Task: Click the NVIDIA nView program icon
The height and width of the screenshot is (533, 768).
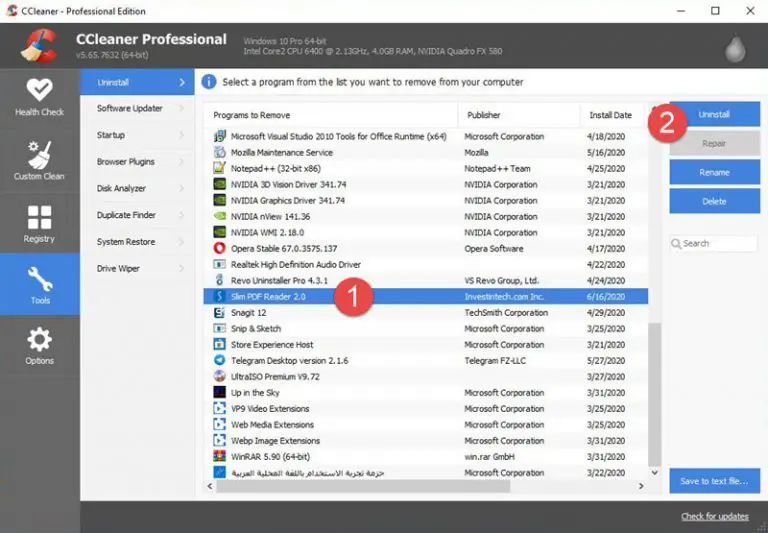Action: (x=219, y=216)
